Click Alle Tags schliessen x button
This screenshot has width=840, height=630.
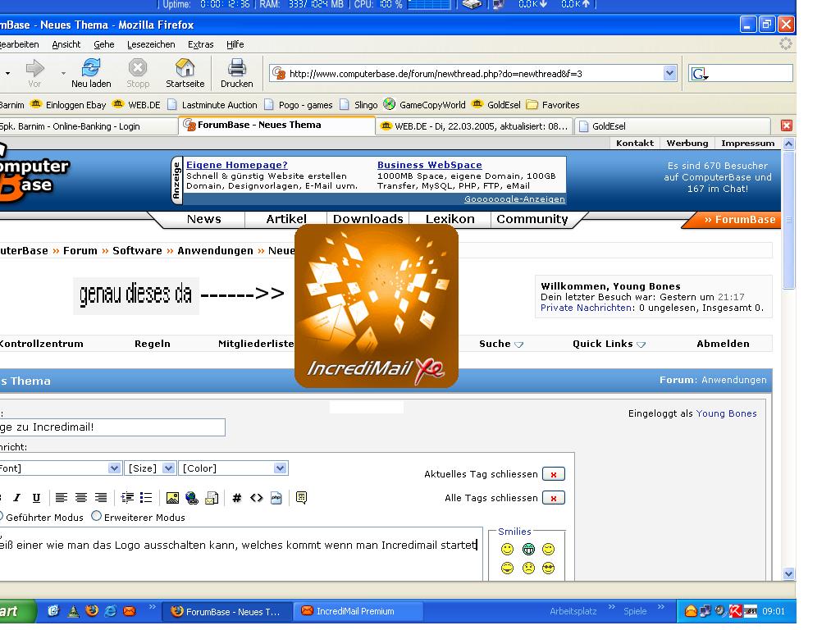click(x=554, y=498)
